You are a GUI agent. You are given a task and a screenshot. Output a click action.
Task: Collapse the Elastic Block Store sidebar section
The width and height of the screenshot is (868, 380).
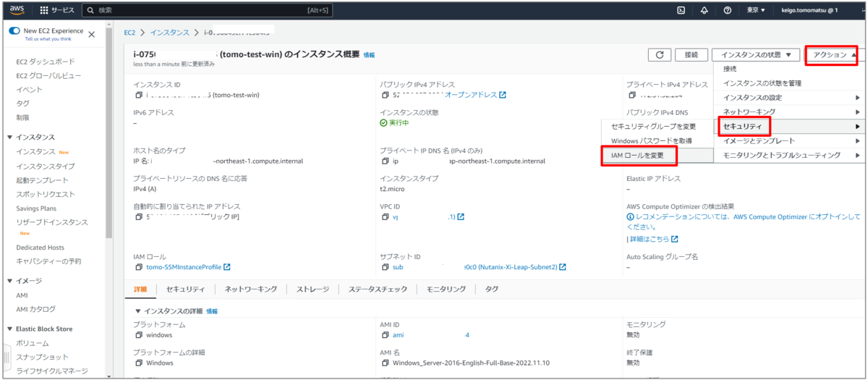point(9,329)
